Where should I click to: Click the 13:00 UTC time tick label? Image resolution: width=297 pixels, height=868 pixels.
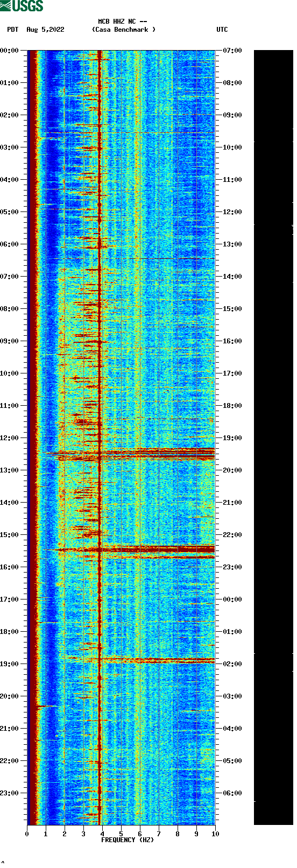pos(232,244)
